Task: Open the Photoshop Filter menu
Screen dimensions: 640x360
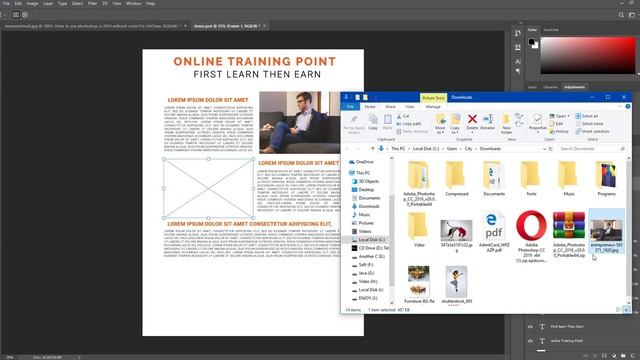Action: coord(92,3)
